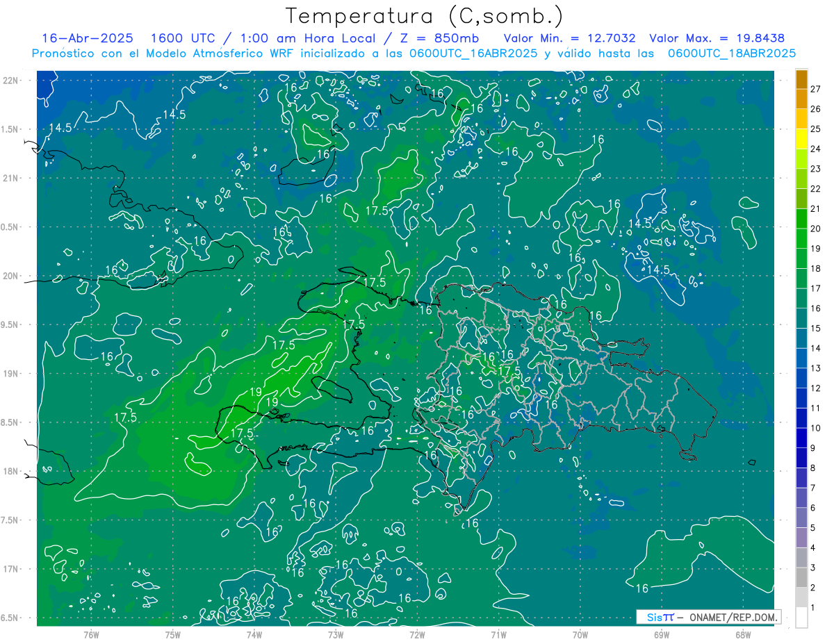
Task: Click the "ONAMET/REP.DOM." credit label
Action: pos(733,617)
